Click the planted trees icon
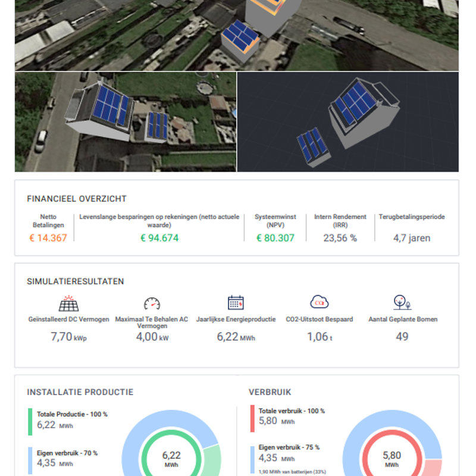The height and width of the screenshot is (476, 476). pyautogui.click(x=402, y=302)
